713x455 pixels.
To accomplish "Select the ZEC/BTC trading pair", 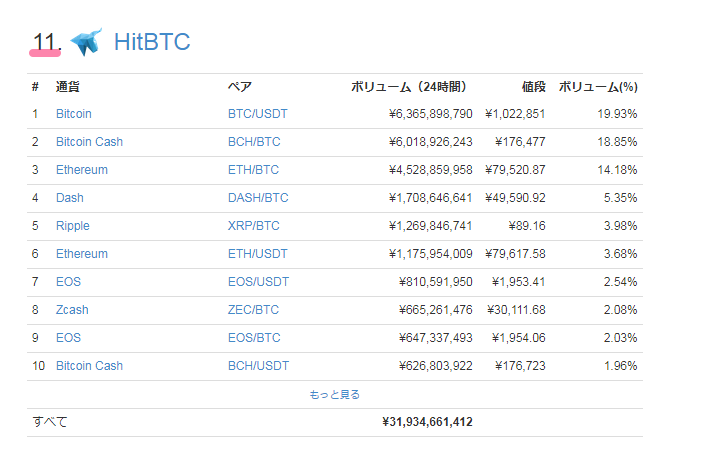I will (x=253, y=310).
